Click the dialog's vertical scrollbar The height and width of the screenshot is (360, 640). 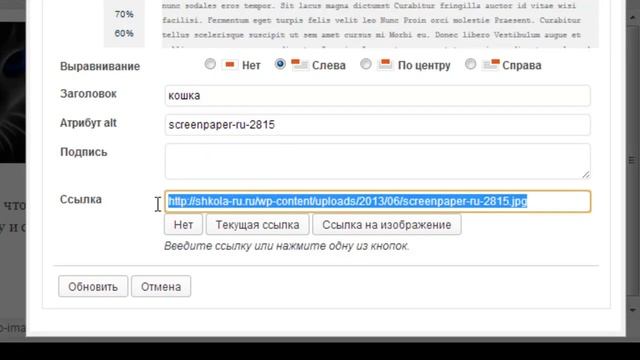pyautogui.click(x=633, y=161)
